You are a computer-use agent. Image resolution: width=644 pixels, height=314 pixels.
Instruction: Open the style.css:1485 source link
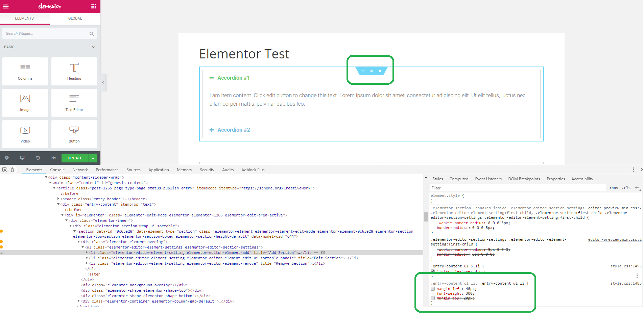(x=626, y=283)
